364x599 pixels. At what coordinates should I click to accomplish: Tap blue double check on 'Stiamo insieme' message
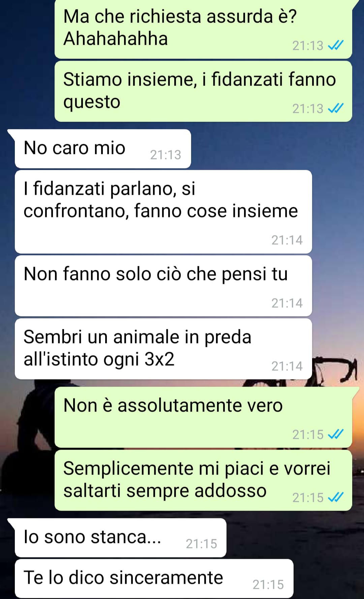(x=336, y=108)
